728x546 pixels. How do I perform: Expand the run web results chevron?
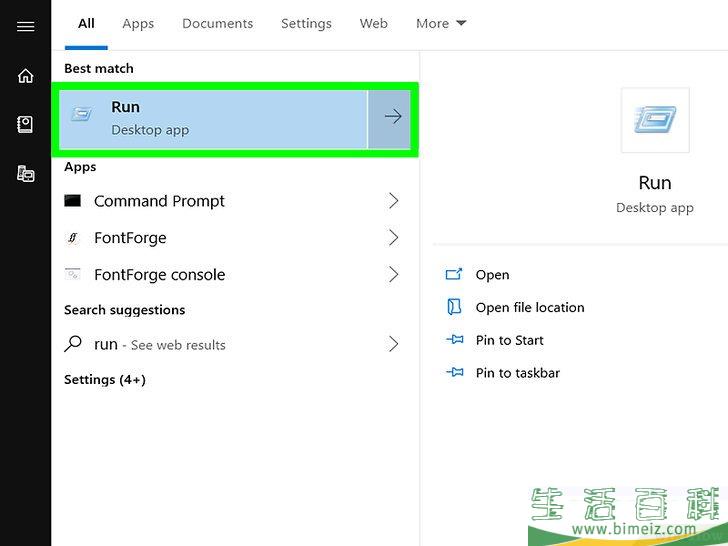pyautogui.click(x=393, y=344)
